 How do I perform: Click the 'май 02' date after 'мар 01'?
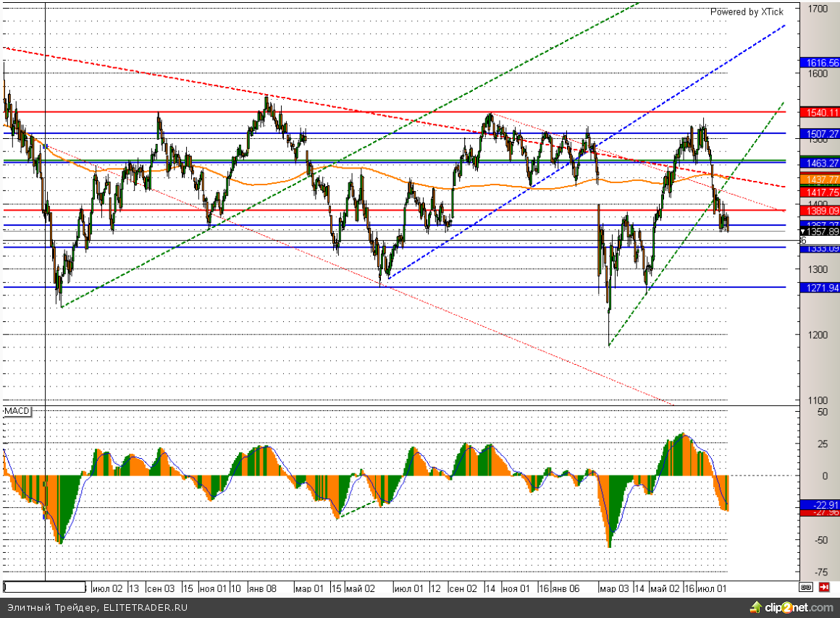click(x=360, y=588)
